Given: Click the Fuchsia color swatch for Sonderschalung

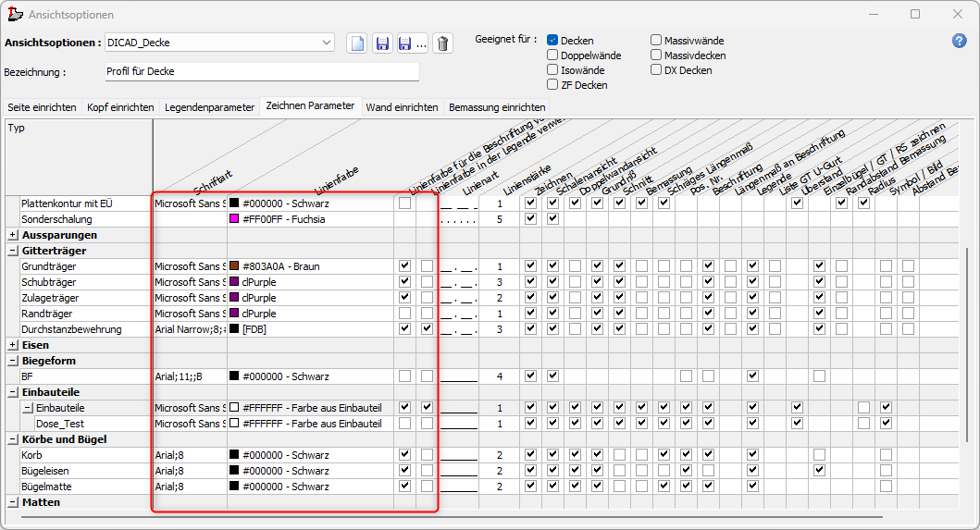Looking at the screenshot, I should (x=234, y=219).
